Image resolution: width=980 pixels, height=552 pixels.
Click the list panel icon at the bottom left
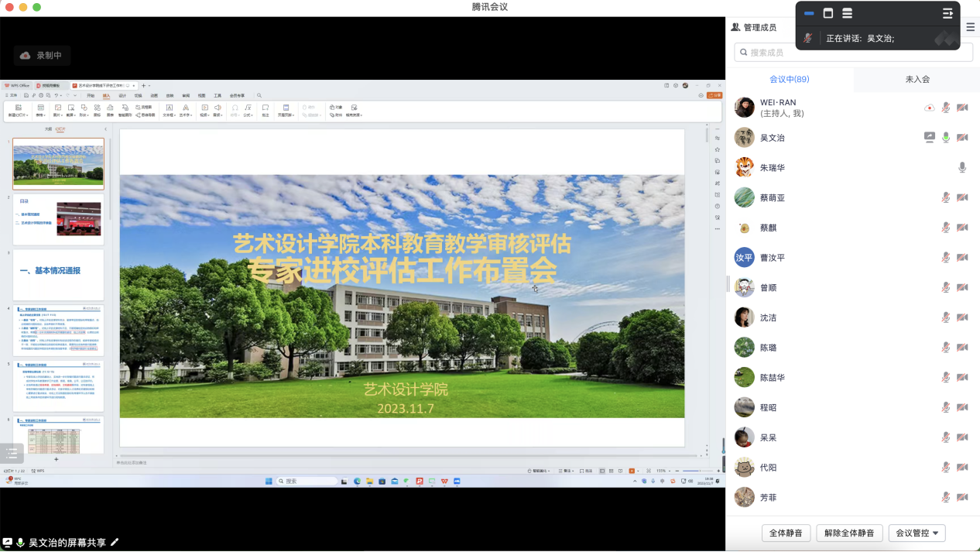[12, 454]
